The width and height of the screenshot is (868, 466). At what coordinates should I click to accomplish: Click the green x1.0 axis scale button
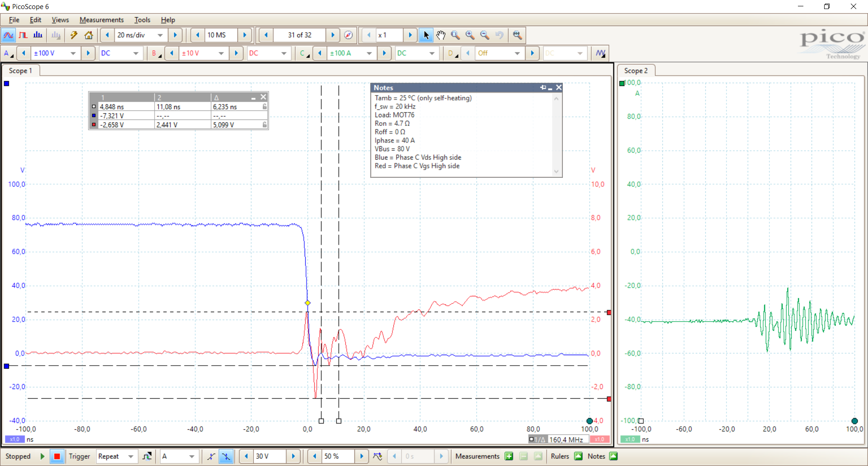[x=630, y=439]
